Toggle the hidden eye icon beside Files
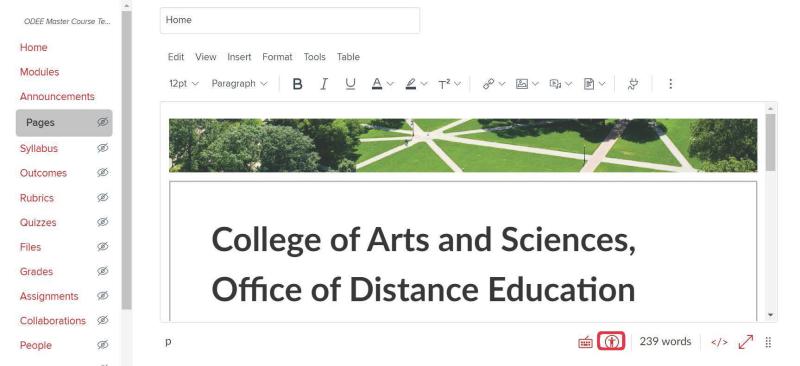The width and height of the screenshot is (800, 366). click(x=103, y=247)
